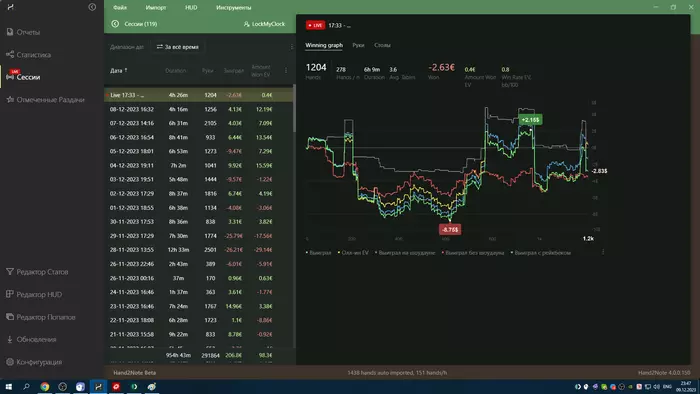The image size is (700, 394).
Task: Open the Файл menu
Action: 120,7
